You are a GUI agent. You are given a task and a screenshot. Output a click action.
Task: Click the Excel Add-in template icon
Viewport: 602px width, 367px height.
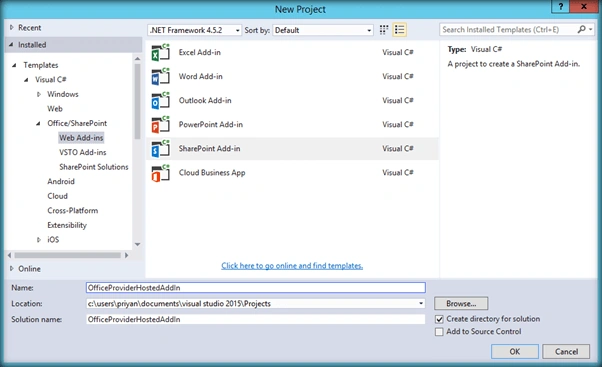(x=160, y=52)
